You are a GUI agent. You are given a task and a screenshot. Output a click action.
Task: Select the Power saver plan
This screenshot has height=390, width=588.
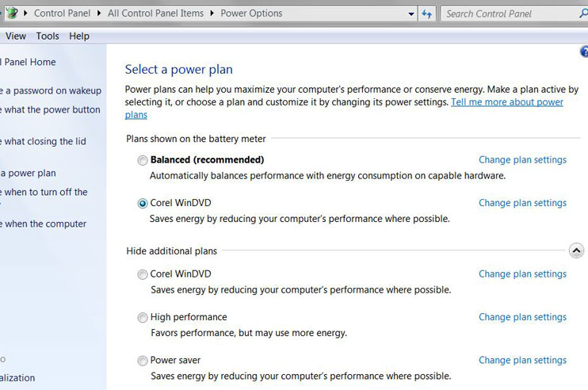click(x=143, y=361)
